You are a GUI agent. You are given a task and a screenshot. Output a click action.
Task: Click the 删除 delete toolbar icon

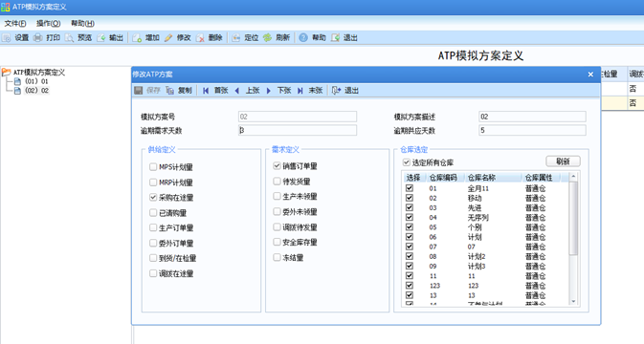(x=200, y=37)
